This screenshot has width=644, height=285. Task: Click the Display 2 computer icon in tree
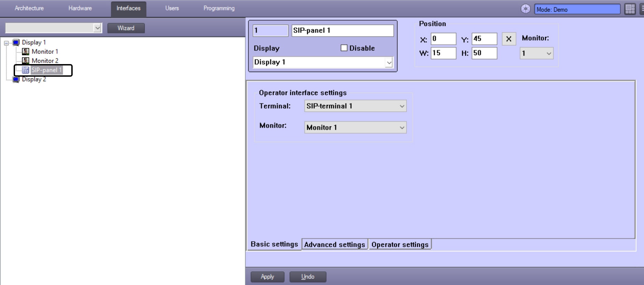pyautogui.click(x=16, y=79)
